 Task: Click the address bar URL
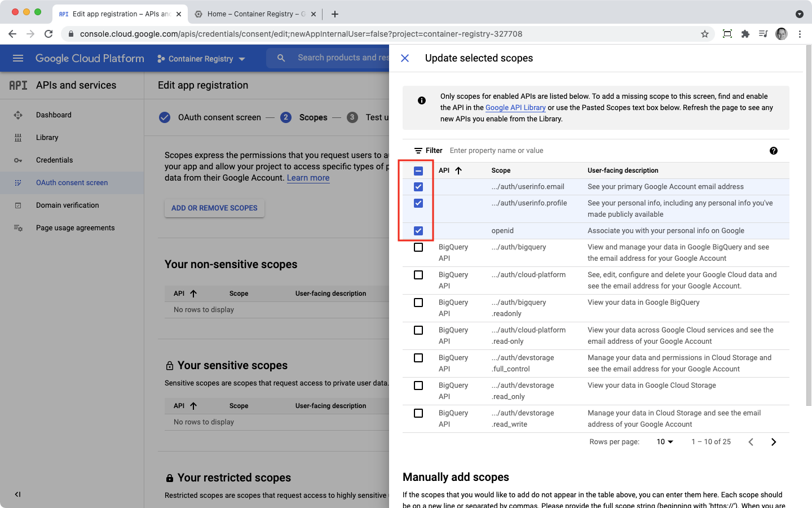[x=301, y=34]
